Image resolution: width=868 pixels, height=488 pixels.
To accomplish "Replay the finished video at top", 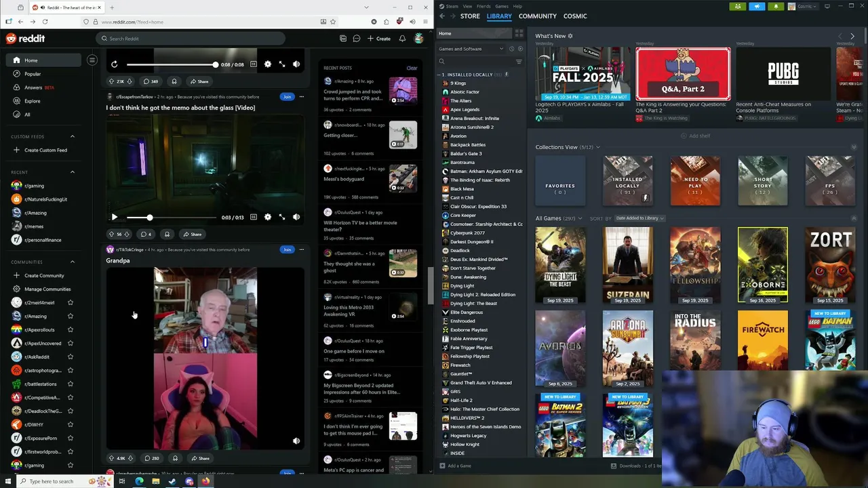I will pyautogui.click(x=114, y=64).
